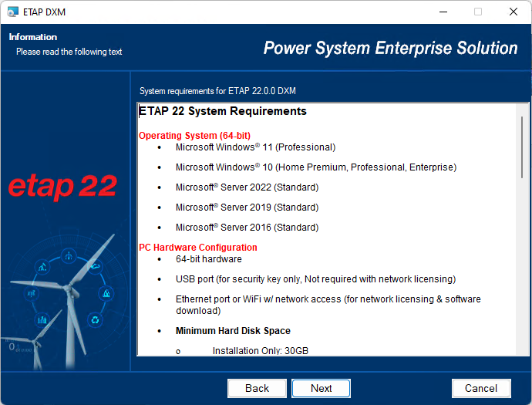Image resolution: width=532 pixels, height=405 pixels.
Task: Click the Microsoft Windows 11 (Professional) line
Action: point(255,147)
